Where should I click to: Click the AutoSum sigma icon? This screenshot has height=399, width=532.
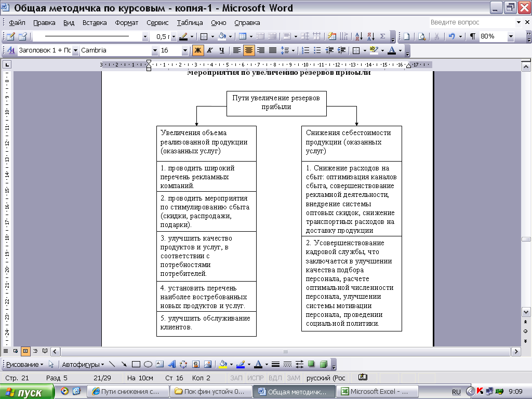point(382,36)
